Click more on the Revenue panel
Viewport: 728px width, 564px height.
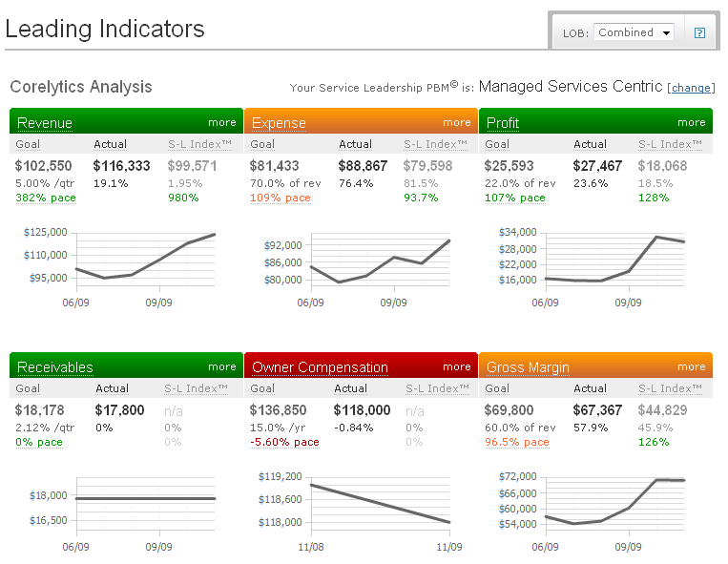[221, 122]
